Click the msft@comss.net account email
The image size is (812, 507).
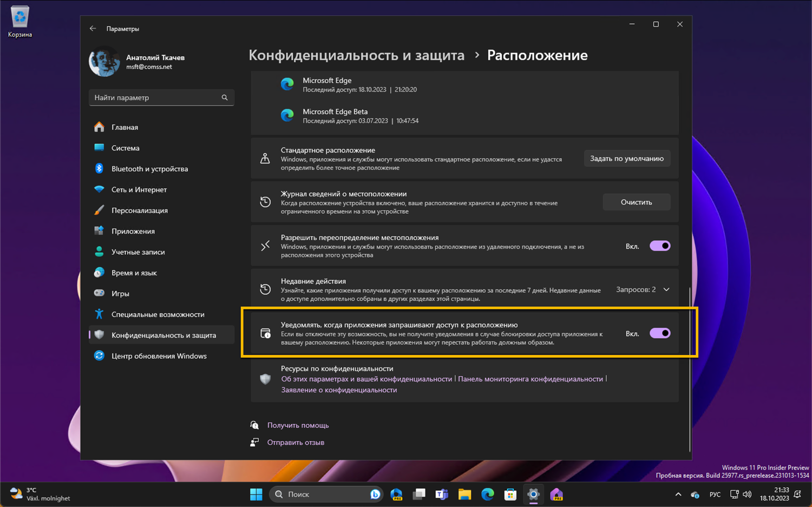149,67
